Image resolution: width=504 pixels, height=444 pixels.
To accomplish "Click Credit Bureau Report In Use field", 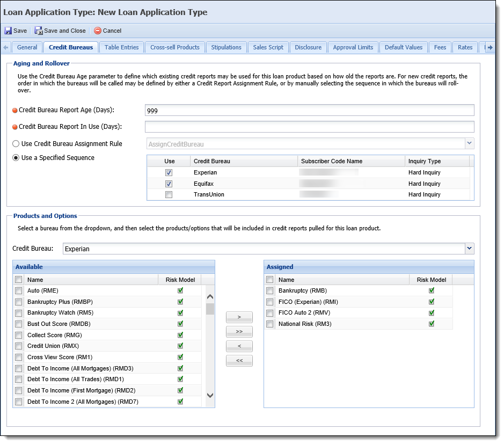I will pos(310,127).
